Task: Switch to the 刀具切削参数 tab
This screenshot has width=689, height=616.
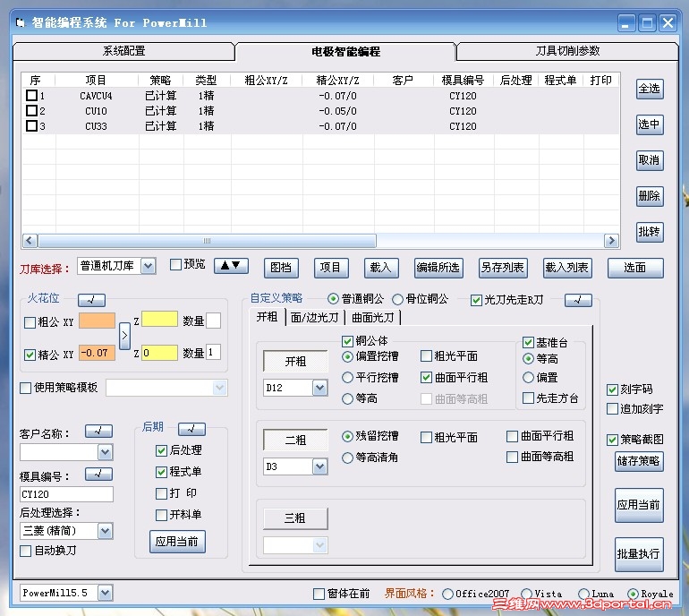Action: 567,51
